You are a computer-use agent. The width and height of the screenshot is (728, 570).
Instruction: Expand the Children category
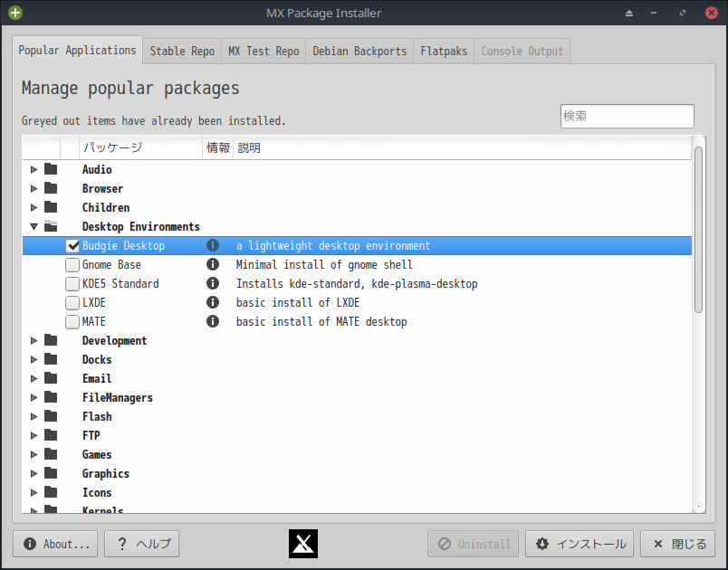pyautogui.click(x=34, y=207)
